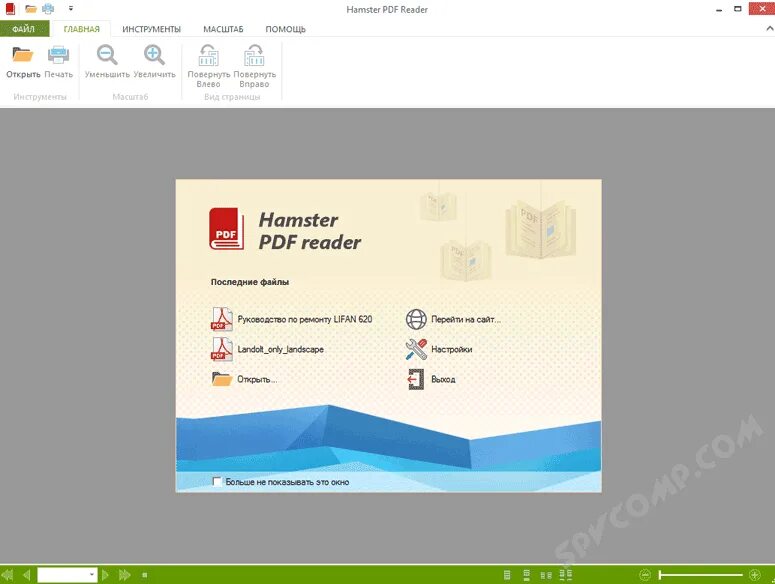Click the Hamster PDF app icon in title bar
Screen dimensions: 775x584
coord(10,8)
